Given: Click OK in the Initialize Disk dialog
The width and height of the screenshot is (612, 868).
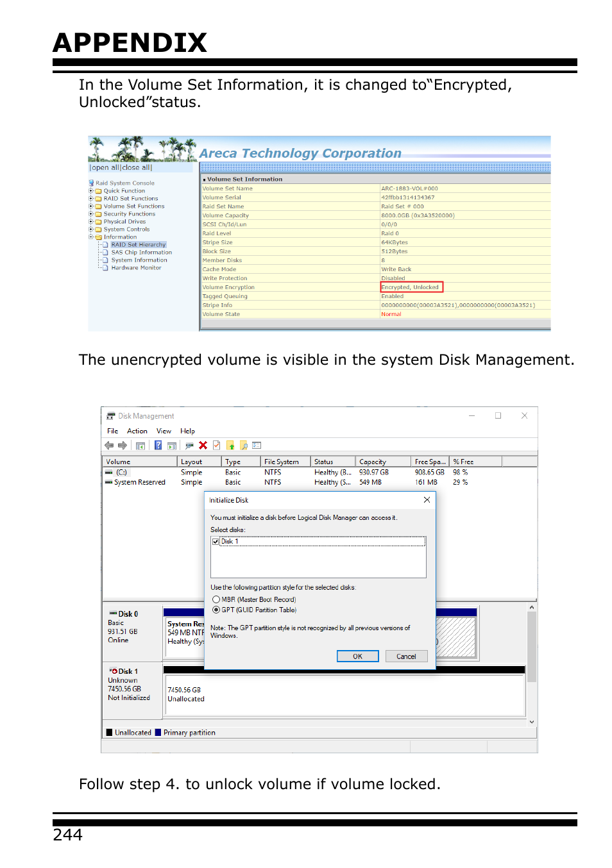Looking at the screenshot, I should [x=358, y=656].
